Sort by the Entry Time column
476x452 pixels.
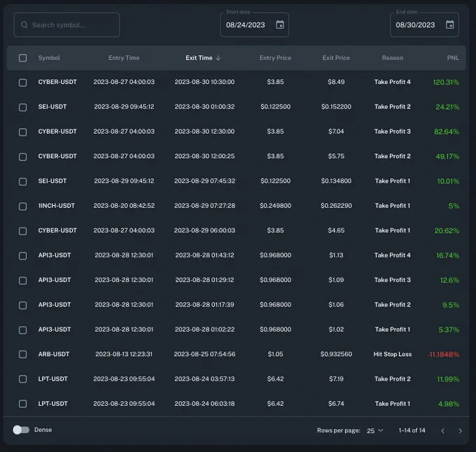coord(124,58)
